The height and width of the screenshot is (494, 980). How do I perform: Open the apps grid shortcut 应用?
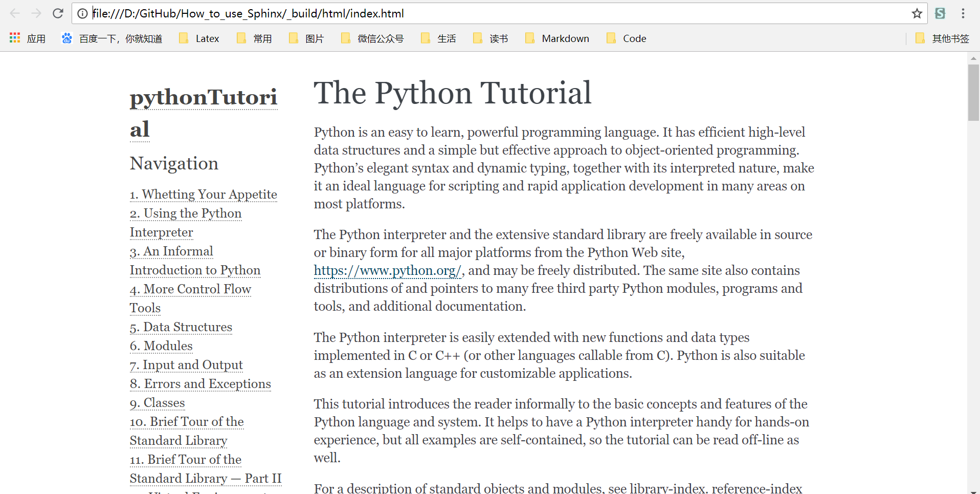(x=28, y=38)
